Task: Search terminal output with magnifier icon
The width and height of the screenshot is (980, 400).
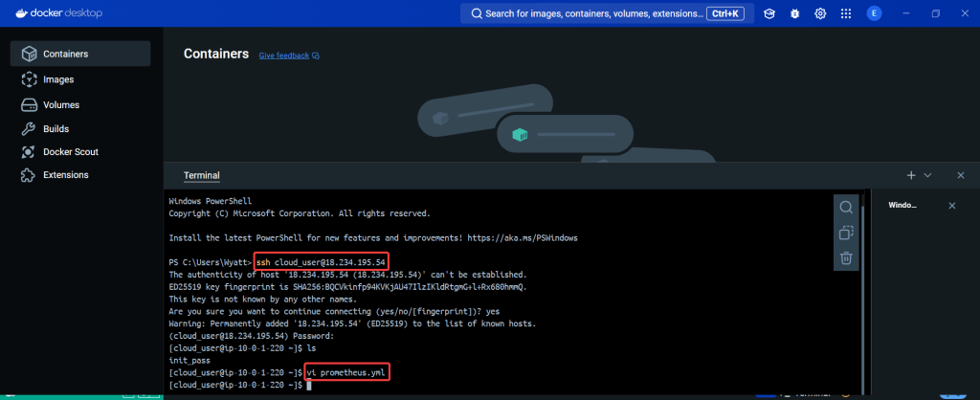Action: (846, 208)
